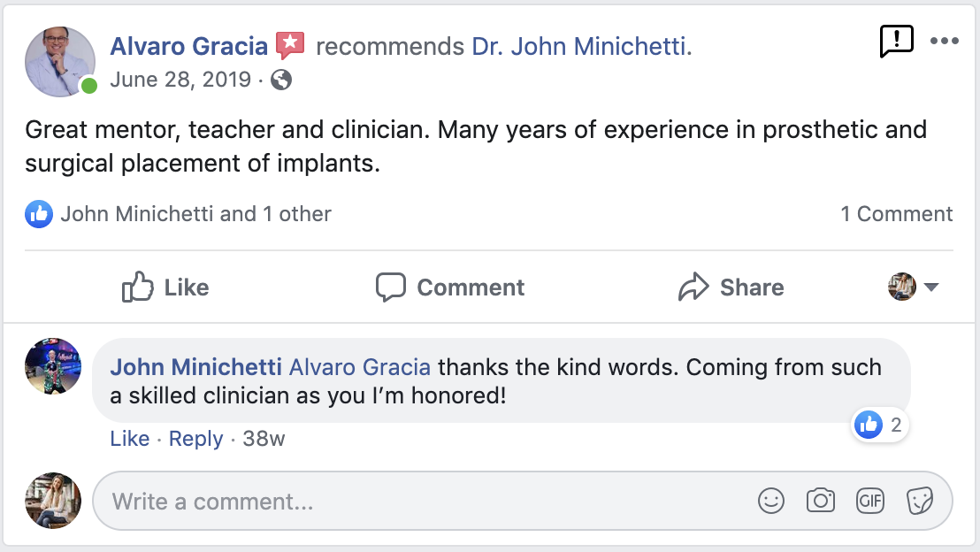Viewport: 980px width, 552px height.
Task: Click the report post exclamation icon
Action: coord(896,41)
